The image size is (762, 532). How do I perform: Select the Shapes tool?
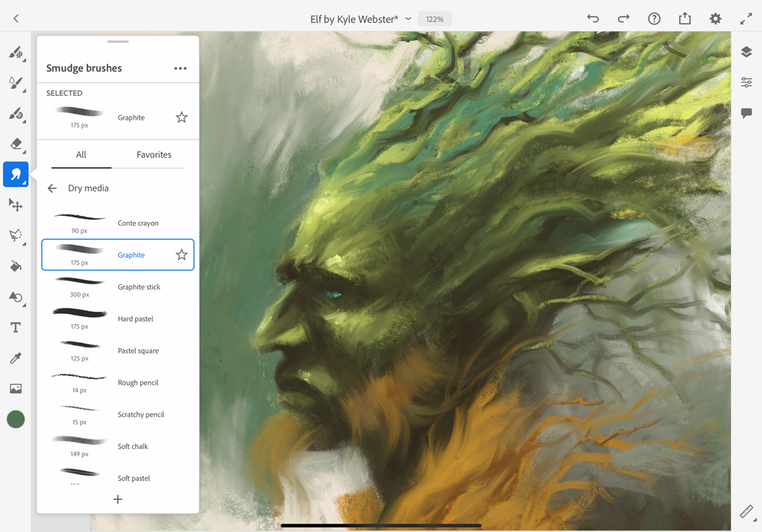point(15,296)
